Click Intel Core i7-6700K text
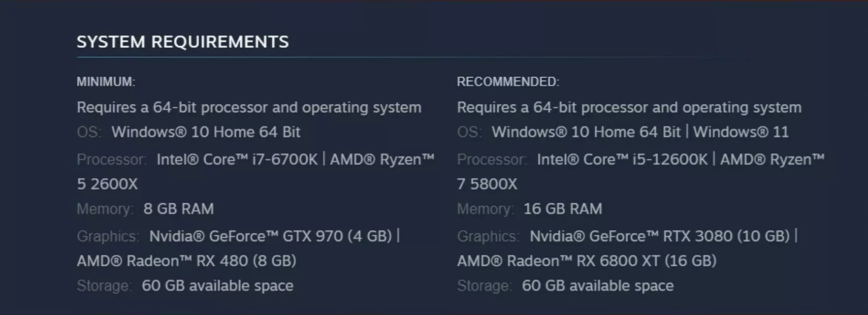 237,159
